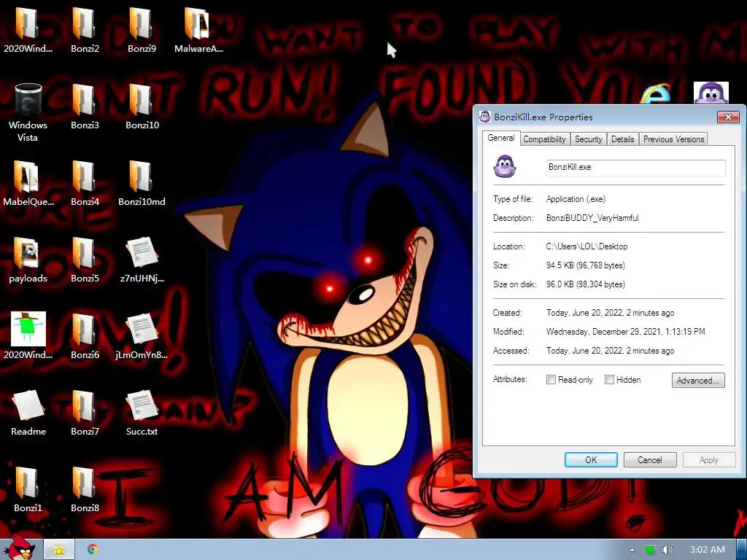Click the Bonzi10 folder icon

click(142, 101)
